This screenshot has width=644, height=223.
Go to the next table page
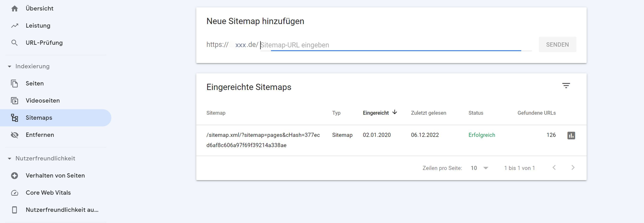click(x=573, y=168)
